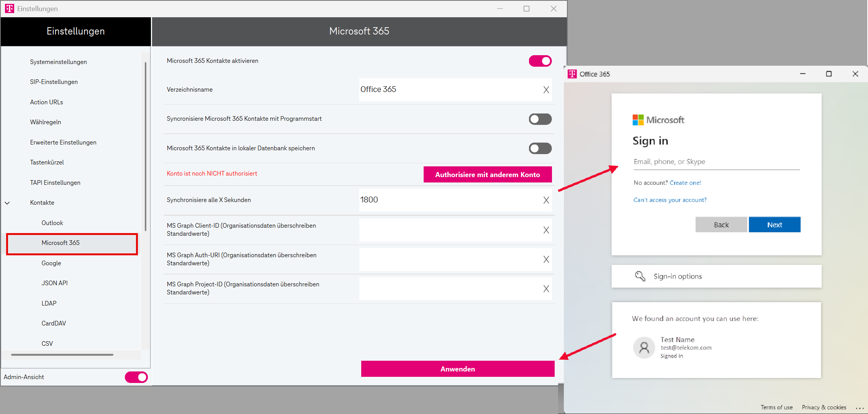The height and width of the screenshot is (414, 868).
Task: Clear MS Graph Project-ID field X icon
Action: 546,289
